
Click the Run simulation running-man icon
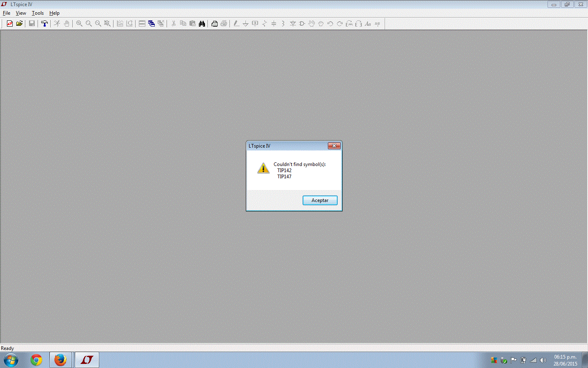tap(57, 24)
